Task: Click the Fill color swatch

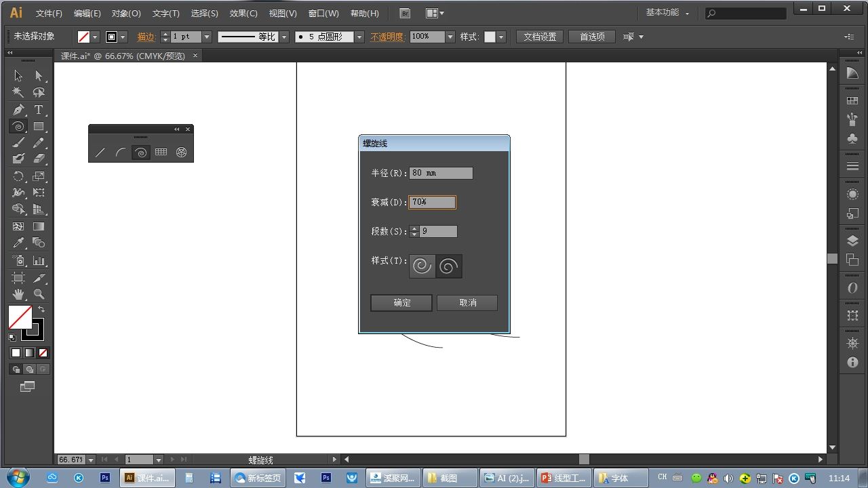Action: pos(20,317)
